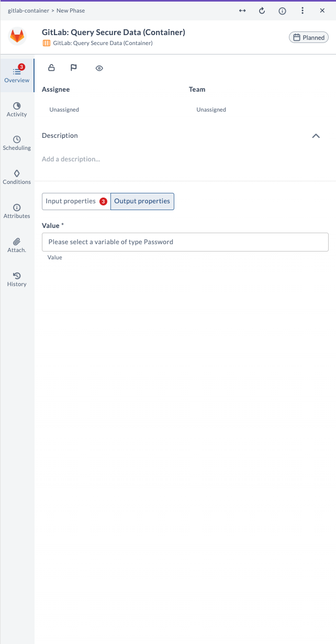Viewport: 336px width, 644px height.
Task: Click the task title GitLab: Query Secure Data
Action: (114, 32)
